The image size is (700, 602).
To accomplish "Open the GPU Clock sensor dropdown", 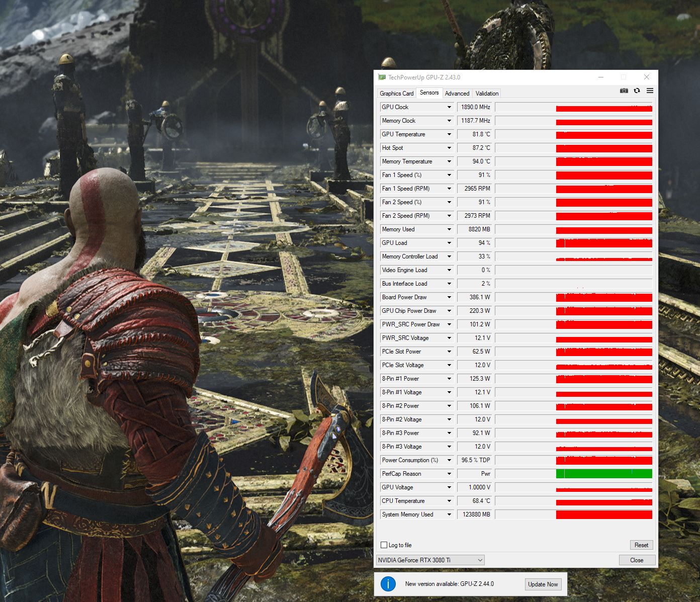I will point(449,107).
